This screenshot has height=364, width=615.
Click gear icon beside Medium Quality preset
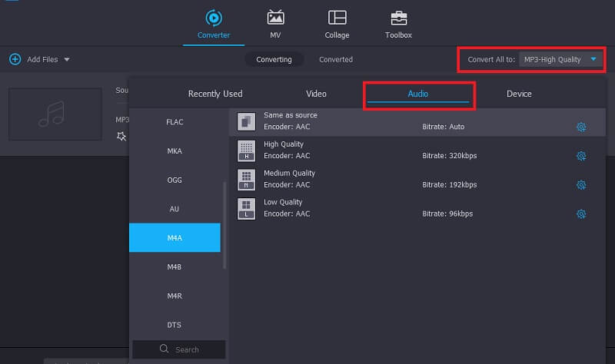pyautogui.click(x=581, y=185)
